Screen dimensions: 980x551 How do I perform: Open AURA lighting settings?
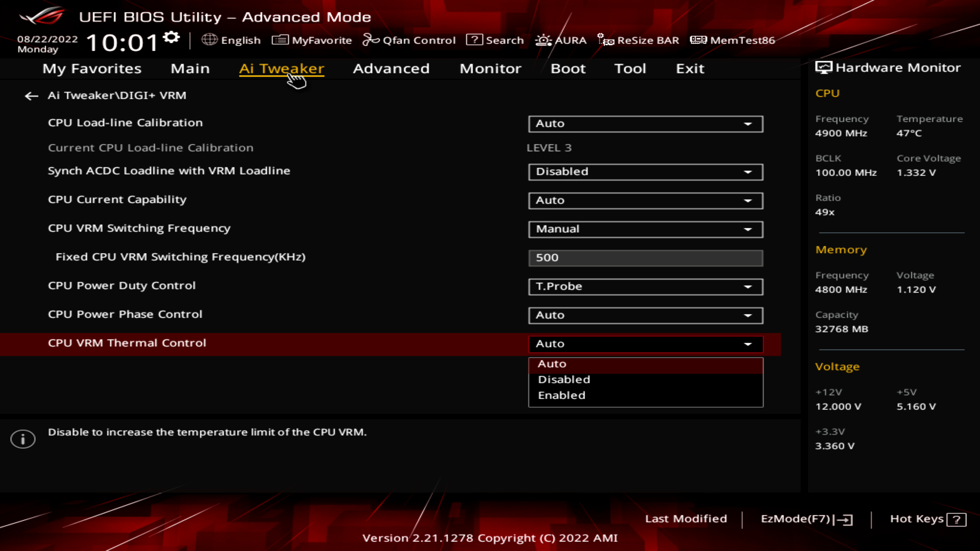[x=561, y=40]
